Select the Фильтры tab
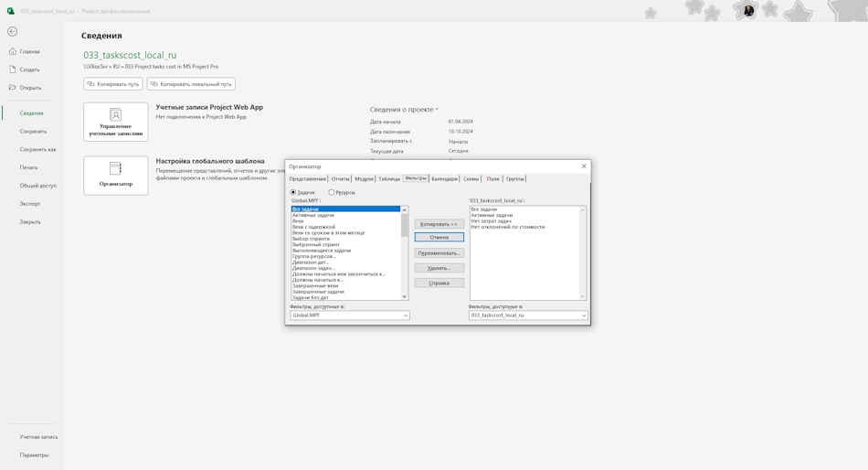Screen dimensions: 868x470 coord(416,178)
